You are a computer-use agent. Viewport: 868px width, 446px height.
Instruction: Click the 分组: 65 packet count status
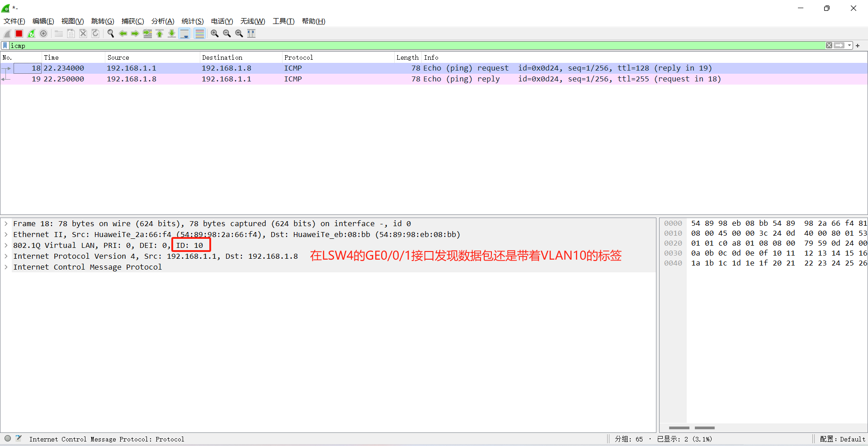coord(628,439)
